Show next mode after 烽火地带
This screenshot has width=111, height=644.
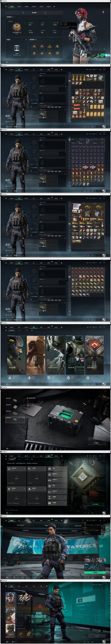click(x=45, y=12)
